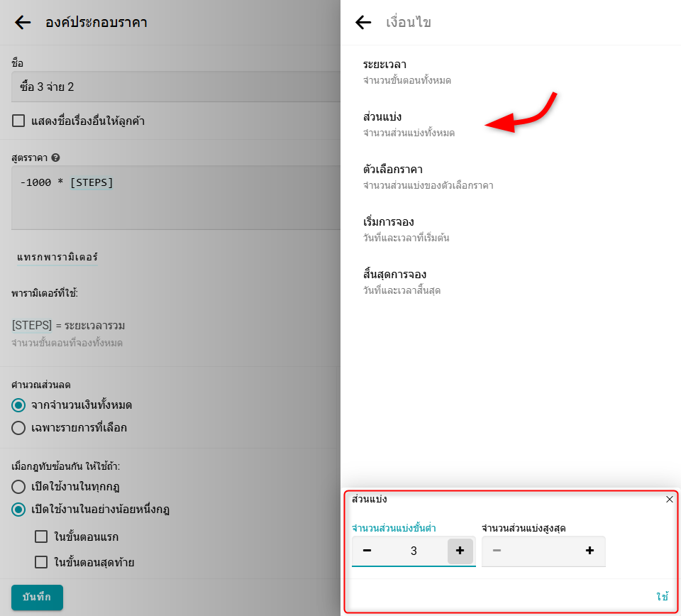Toggle แสดงชื่อเรื่องอื่นให้ลูกค้า checkbox
Image resolution: width=681 pixels, height=616 pixels.
[19, 121]
